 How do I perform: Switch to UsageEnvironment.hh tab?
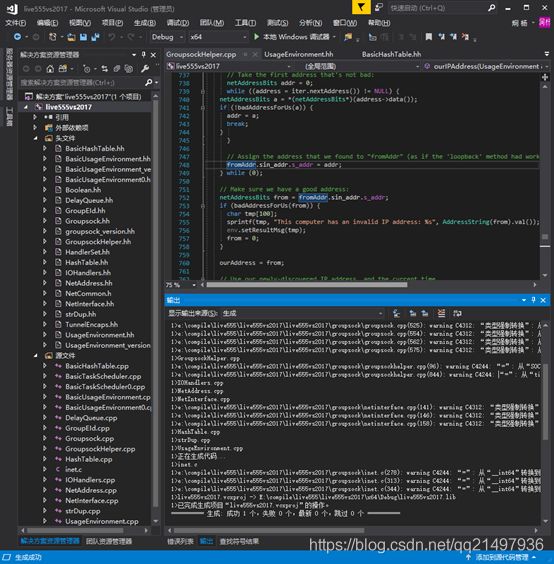click(x=299, y=54)
